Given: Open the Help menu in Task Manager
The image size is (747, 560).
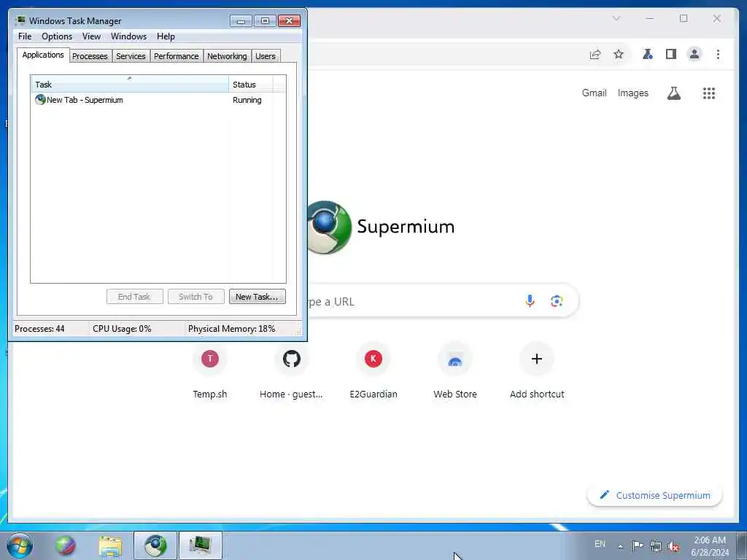Looking at the screenshot, I should click(166, 36).
